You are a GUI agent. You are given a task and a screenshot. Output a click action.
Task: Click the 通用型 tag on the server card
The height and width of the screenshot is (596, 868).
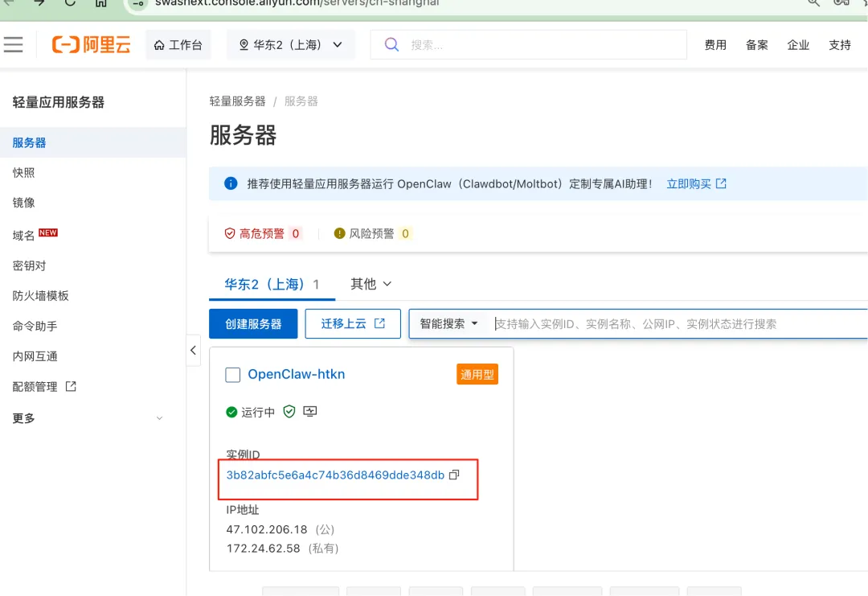click(477, 375)
